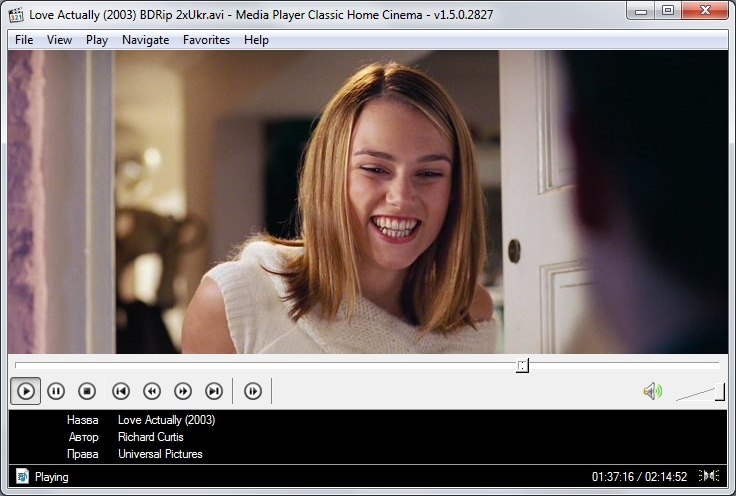Pause the movie playback
This screenshot has height=496, width=736.
(56, 391)
